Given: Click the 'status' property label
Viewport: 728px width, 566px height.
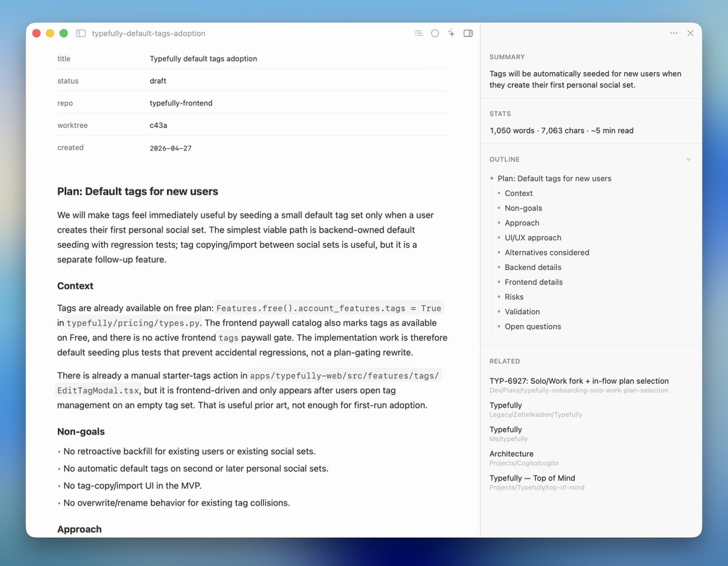Looking at the screenshot, I should pyautogui.click(x=68, y=81).
